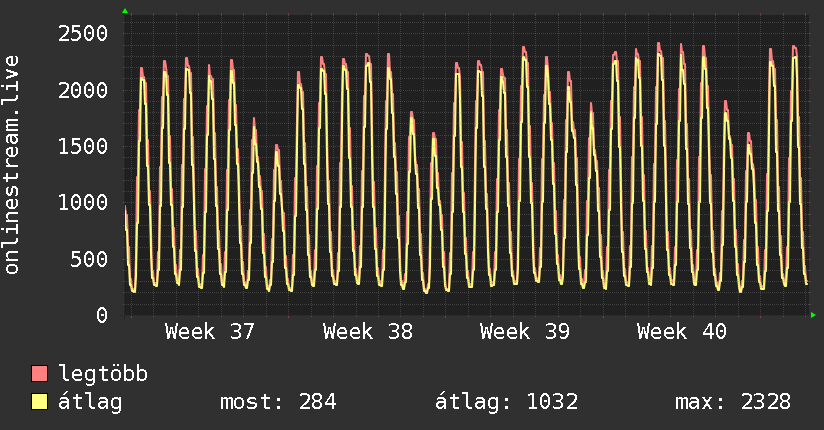Viewport: 824px width, 430px height.
Task: Click the 500 y-axis tick label
Action: click(x=89, y=259)
